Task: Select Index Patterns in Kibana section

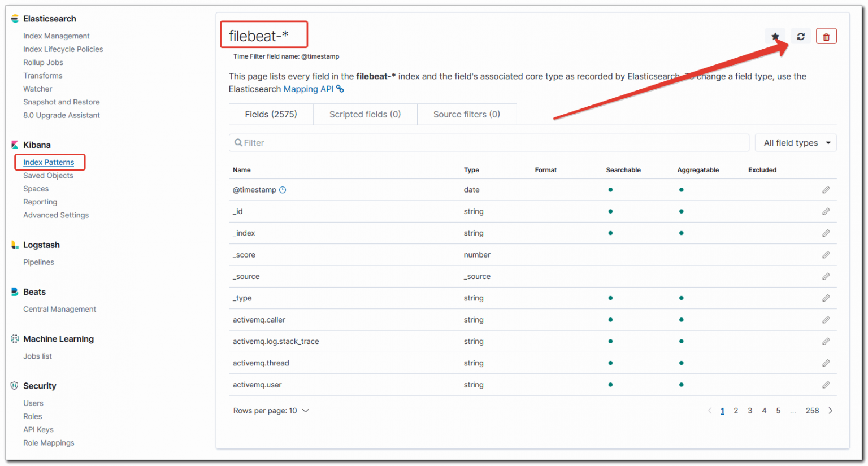Action: 49,162
